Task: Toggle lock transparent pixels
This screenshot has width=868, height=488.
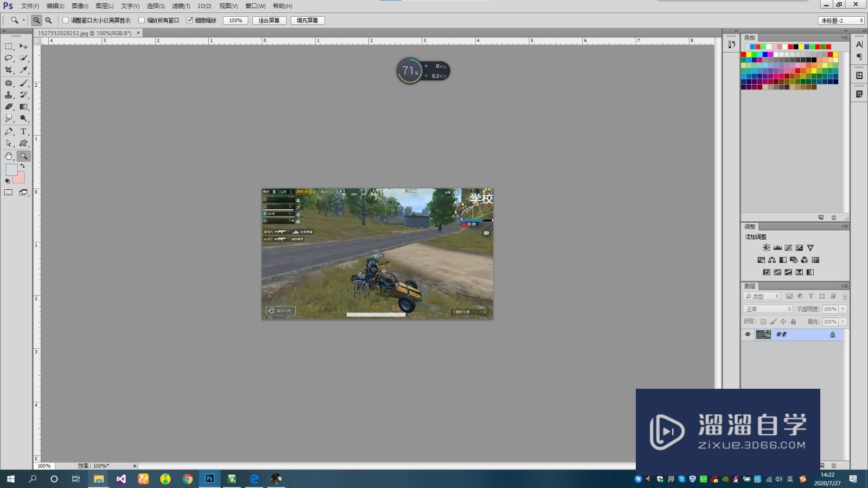Action: coord(763,322)
